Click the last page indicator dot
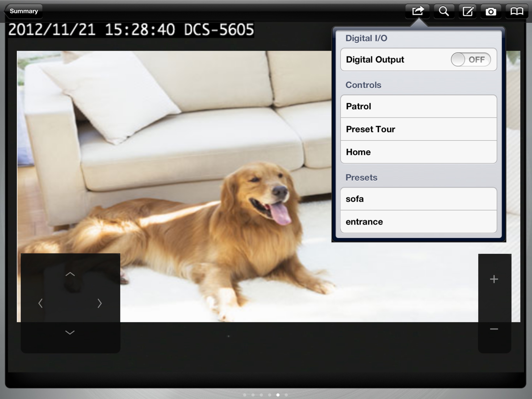This screenshot has height=399, width=532. coord(286,395)
